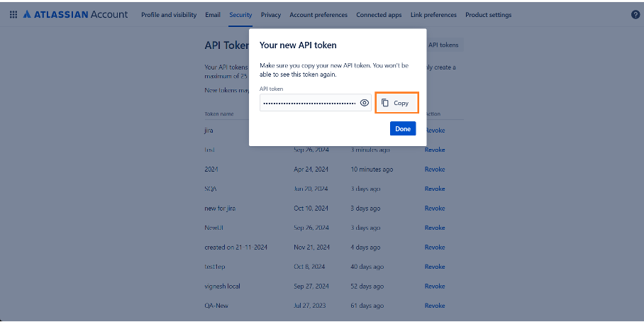Open the Profile and visibility tab
This screenshot has height=322, width=644.
(x=170, y=15)
